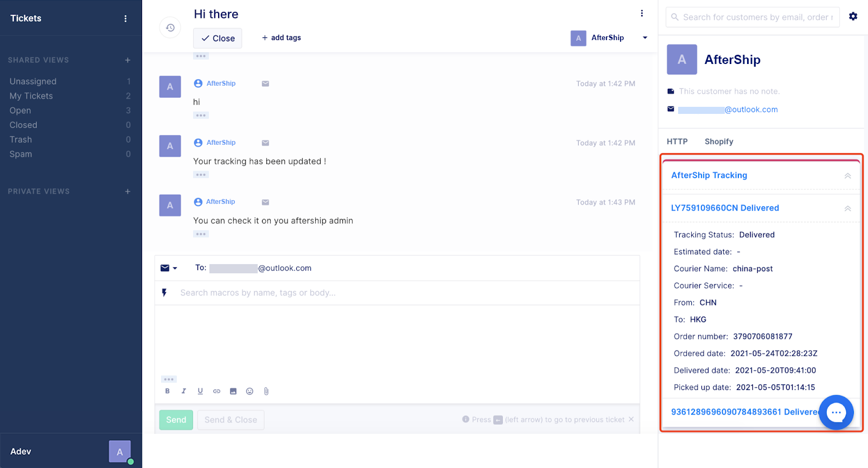
Task: Click the envelope icon on the 'hi' message
Action: click(x=265, y=84)
